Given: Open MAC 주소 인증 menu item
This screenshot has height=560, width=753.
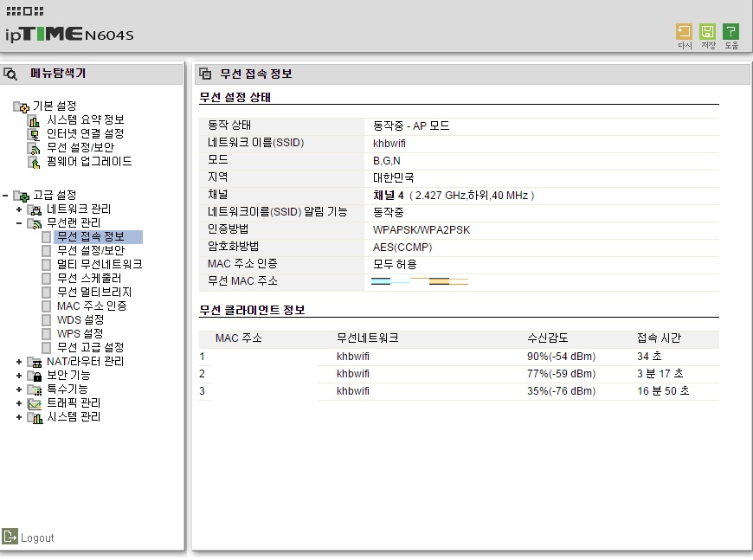Looking at the screenshot, I should [x=92, y=306].
